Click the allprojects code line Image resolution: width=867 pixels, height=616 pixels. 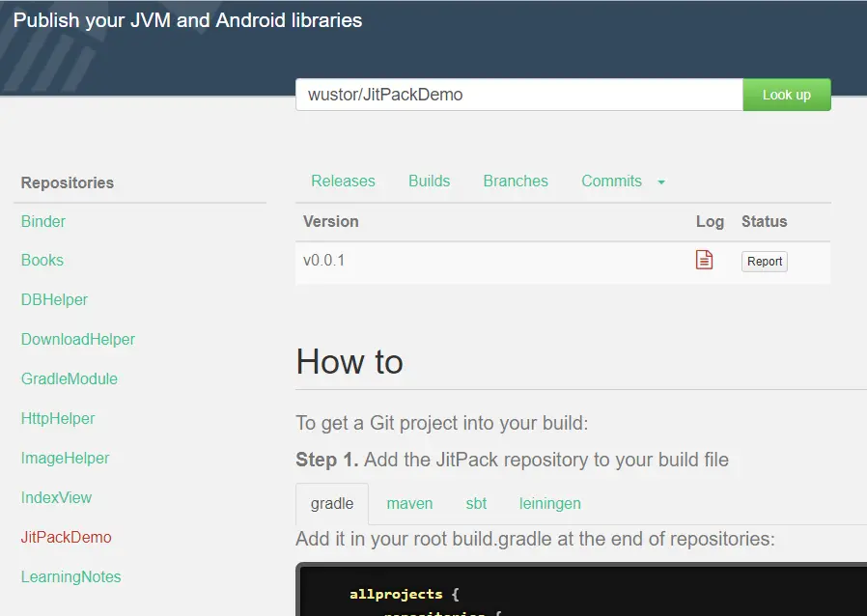pos(405,595)
